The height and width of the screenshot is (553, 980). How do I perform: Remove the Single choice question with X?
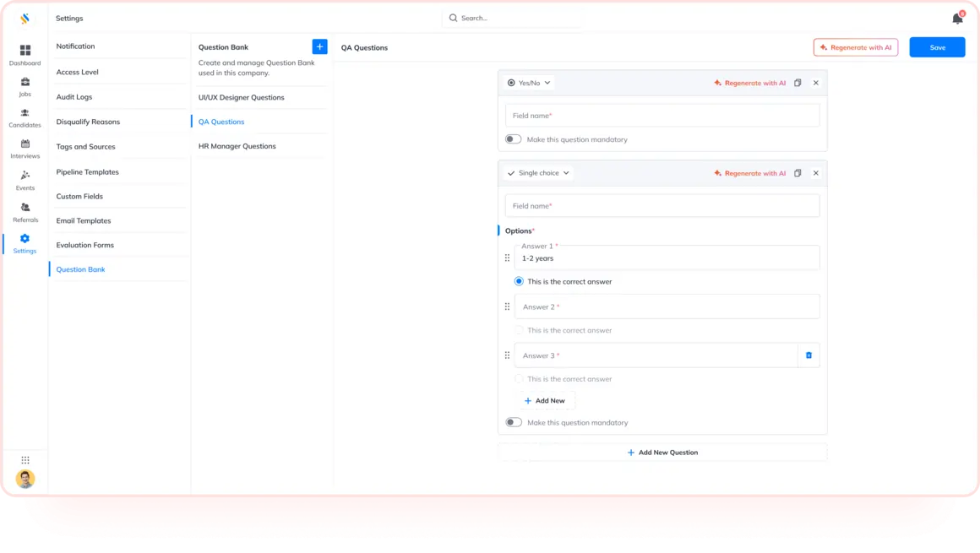815,173
